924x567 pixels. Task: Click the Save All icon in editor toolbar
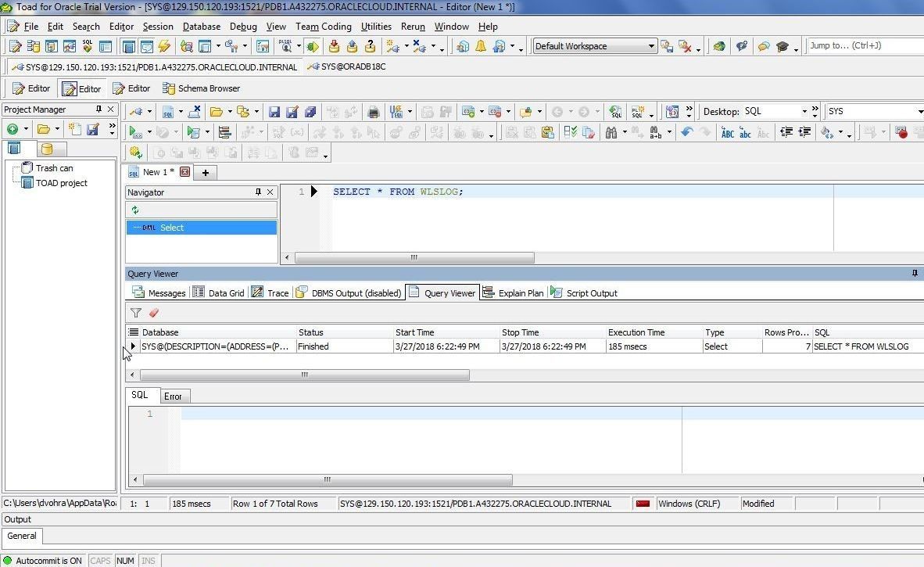click(310, 111)
